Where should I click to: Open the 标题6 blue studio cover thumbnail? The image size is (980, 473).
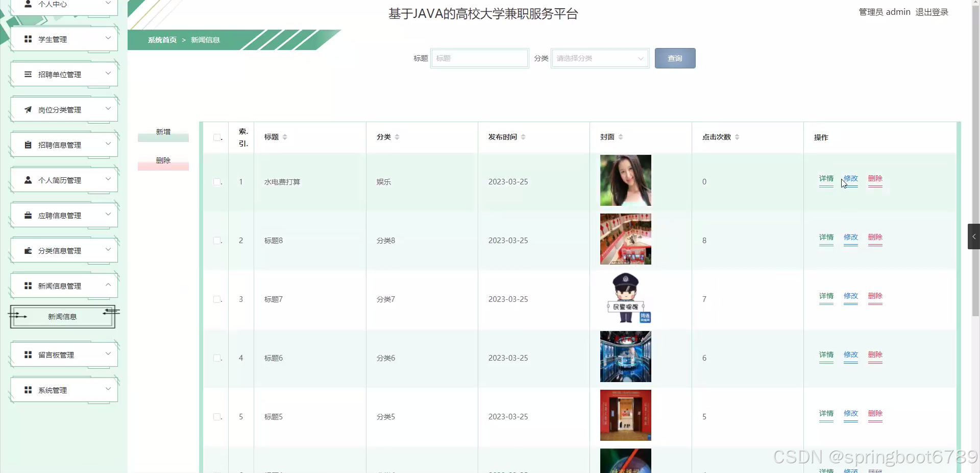point(626,357)
